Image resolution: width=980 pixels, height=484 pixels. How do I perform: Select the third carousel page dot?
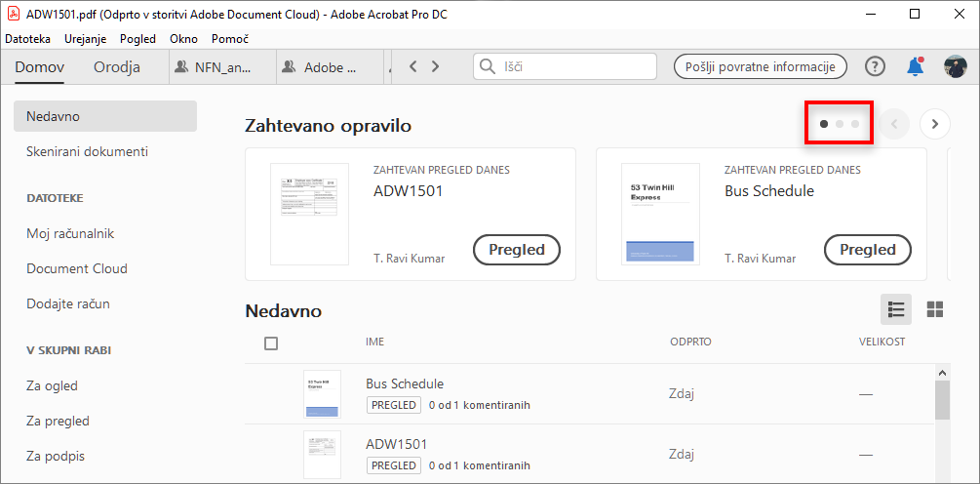point(855,124)
